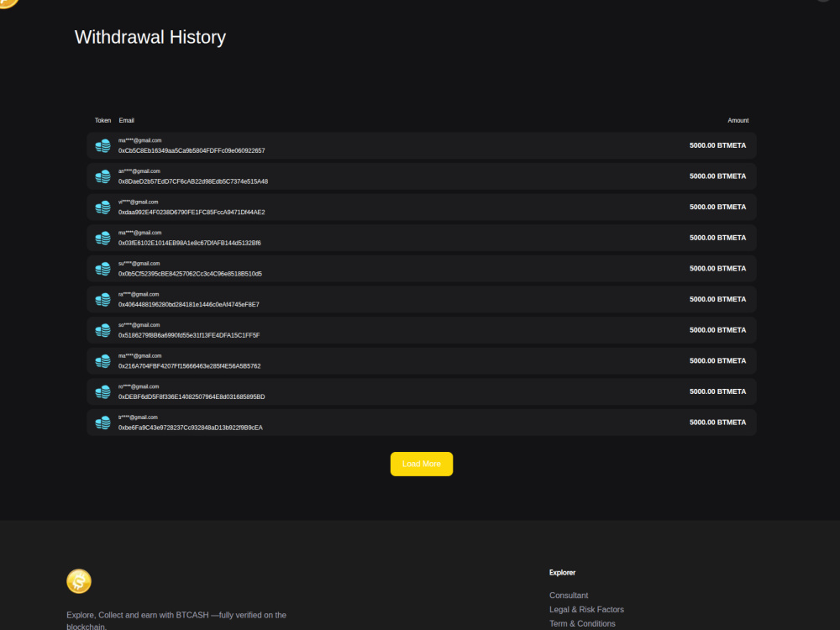Screen dimensions: 840x630
Task: Click the email so****@gmail.com
Action: point(139,325)
